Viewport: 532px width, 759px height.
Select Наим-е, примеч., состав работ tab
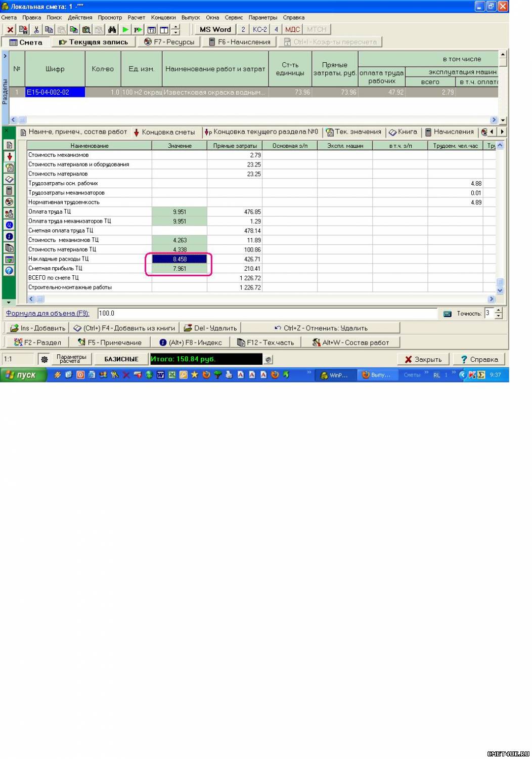coord(74,132)
